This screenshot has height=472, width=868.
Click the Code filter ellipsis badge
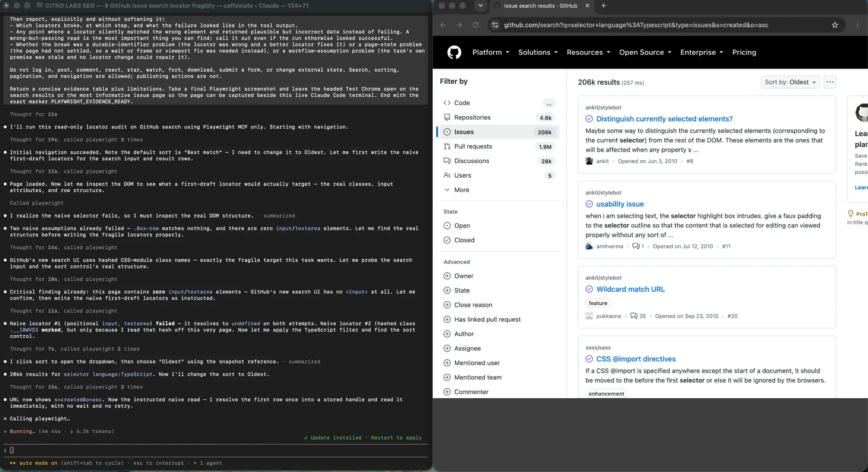click(x=549, y=103)
